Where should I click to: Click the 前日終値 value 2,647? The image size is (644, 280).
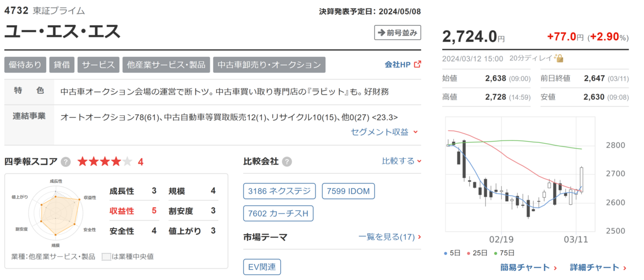(594, 78)
